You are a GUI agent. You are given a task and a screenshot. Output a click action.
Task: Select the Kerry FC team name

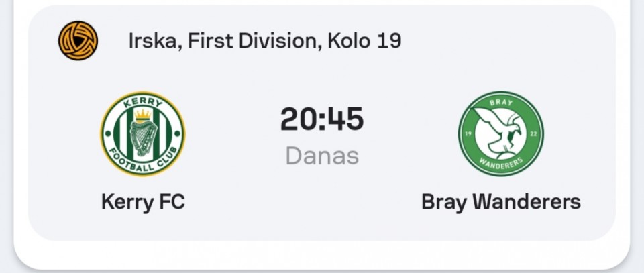point(143,202)
